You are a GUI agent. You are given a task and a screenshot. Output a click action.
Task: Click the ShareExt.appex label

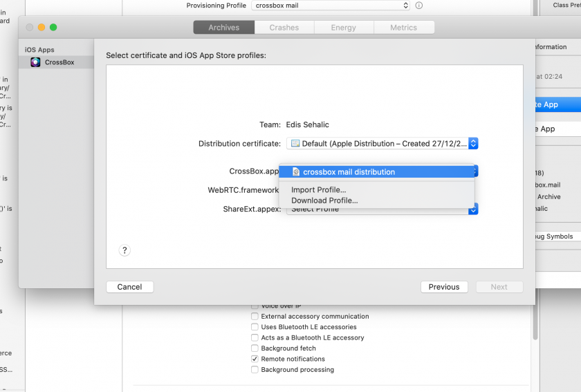tap(252, 209)
